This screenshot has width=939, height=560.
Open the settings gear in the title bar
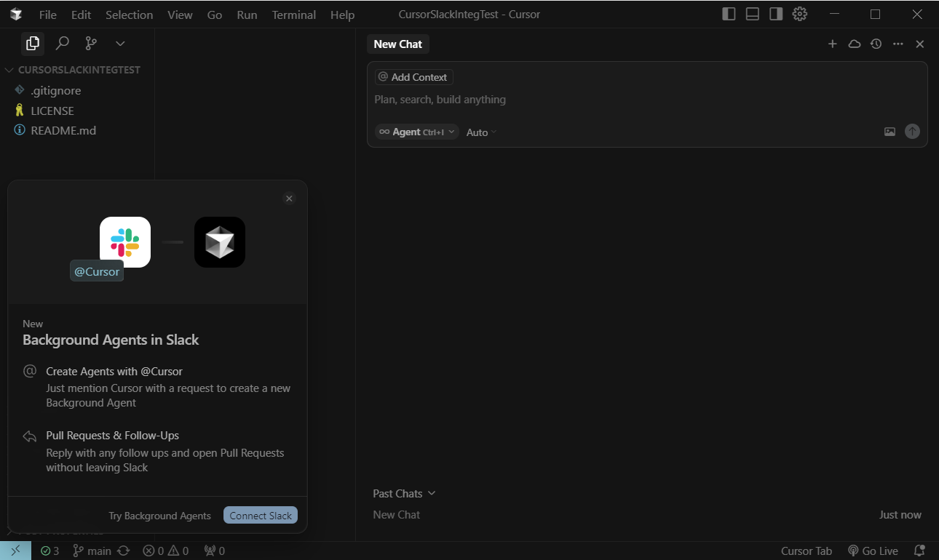click(799, 14)
